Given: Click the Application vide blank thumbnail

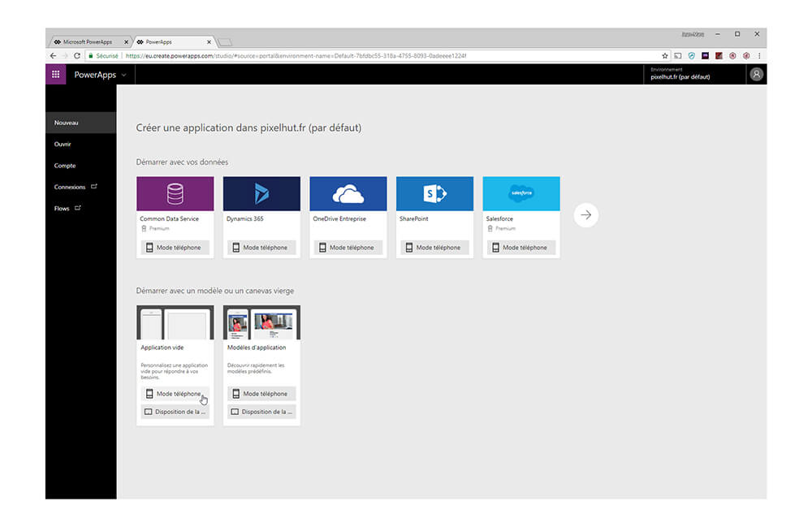Looking at the screenshot, I should pos(175,322).
